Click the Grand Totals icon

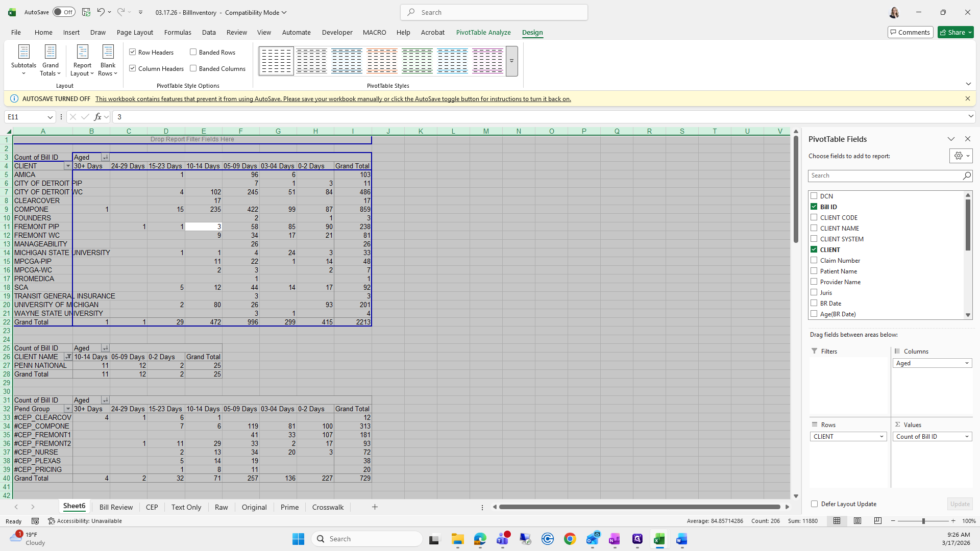(x=50, y=52)
